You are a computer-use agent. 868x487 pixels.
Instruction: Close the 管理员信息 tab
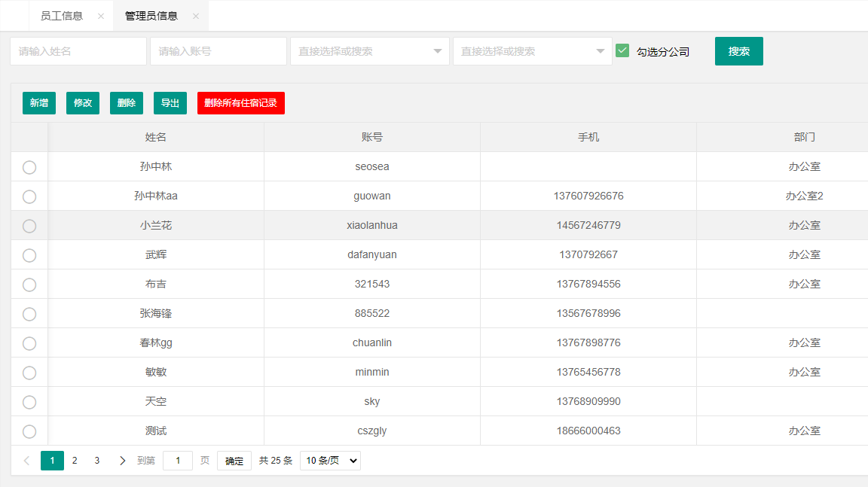196,16
